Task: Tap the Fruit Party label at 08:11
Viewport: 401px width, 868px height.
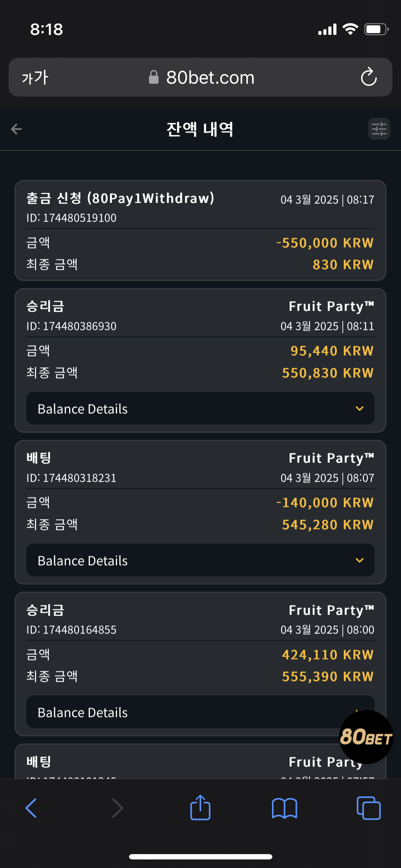Action: [331, 306]
